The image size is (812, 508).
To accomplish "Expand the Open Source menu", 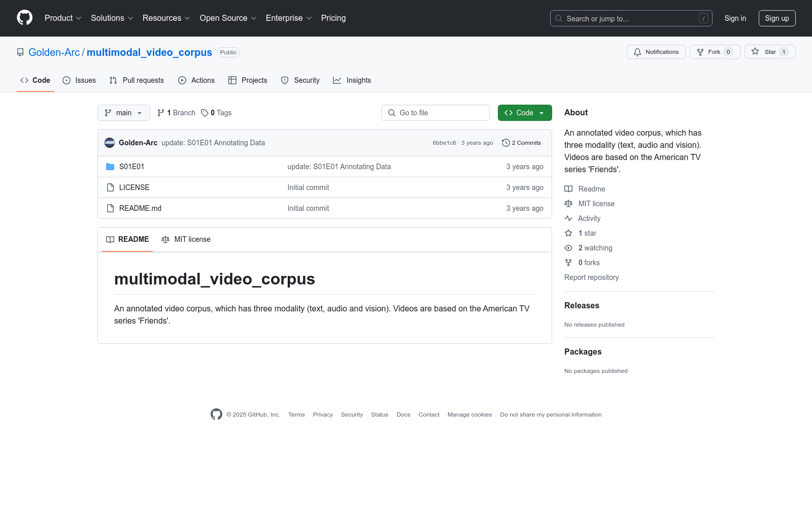I will point(228,18).
